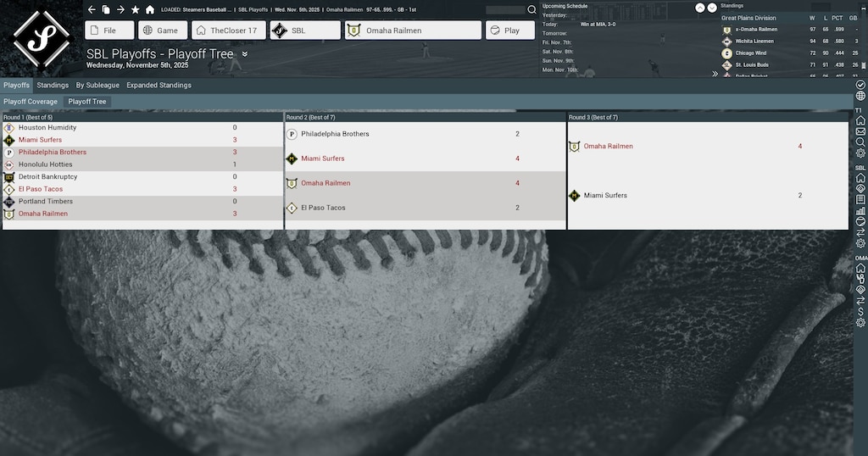Open Houston Humidity in Round 1
Viewport: 868px width, 456px height.
pyautogui.click(x=47, y=127)
